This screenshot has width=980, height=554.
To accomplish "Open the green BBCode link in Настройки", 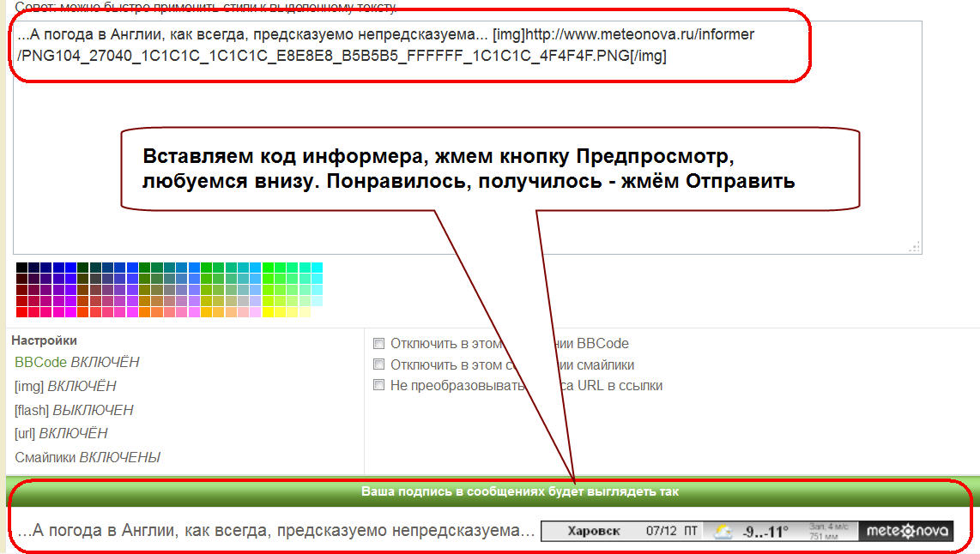I will pos(40,363).
